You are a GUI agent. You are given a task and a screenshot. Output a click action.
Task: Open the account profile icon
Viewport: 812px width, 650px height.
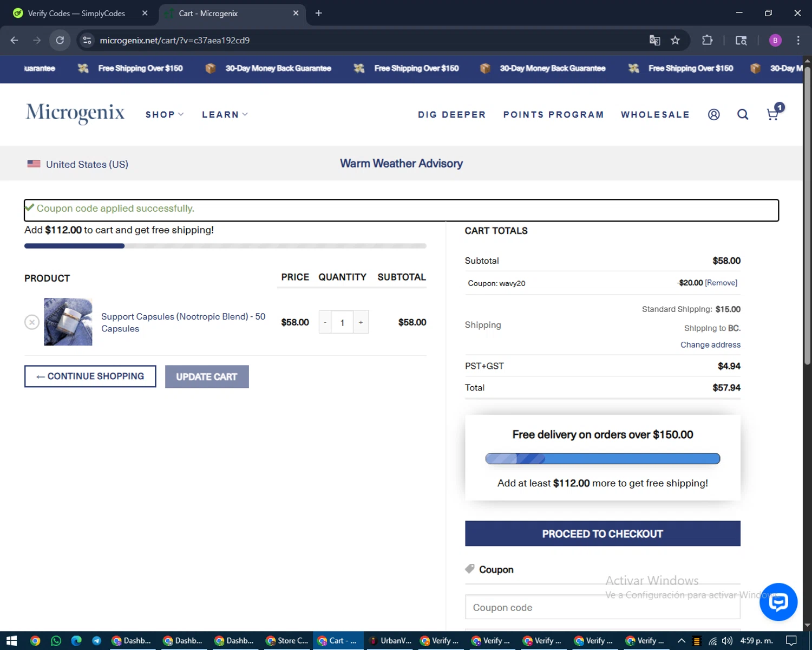pyautogui.click(x=713, y=114)
